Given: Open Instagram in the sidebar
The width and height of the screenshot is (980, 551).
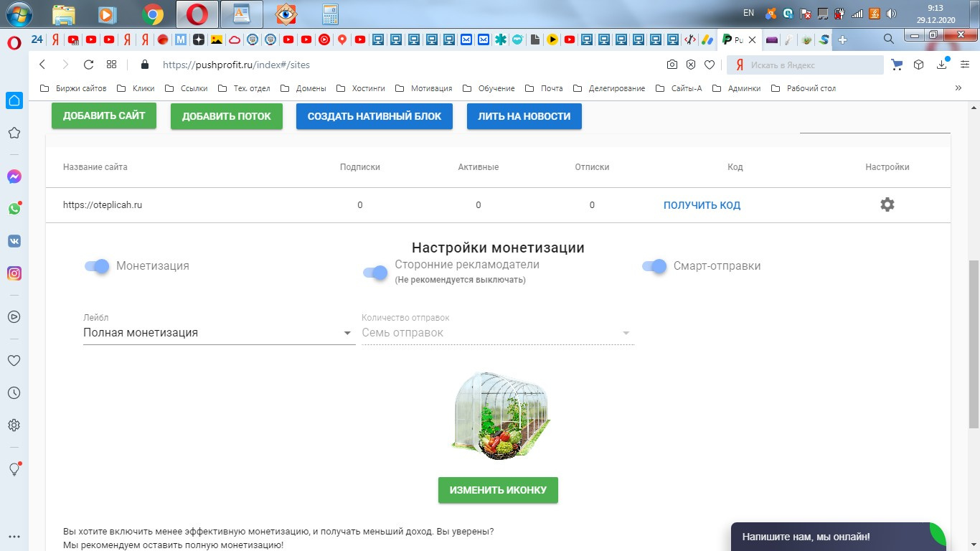Looking at the screenshot, I should pyautogui.click(x=14, y=273).
